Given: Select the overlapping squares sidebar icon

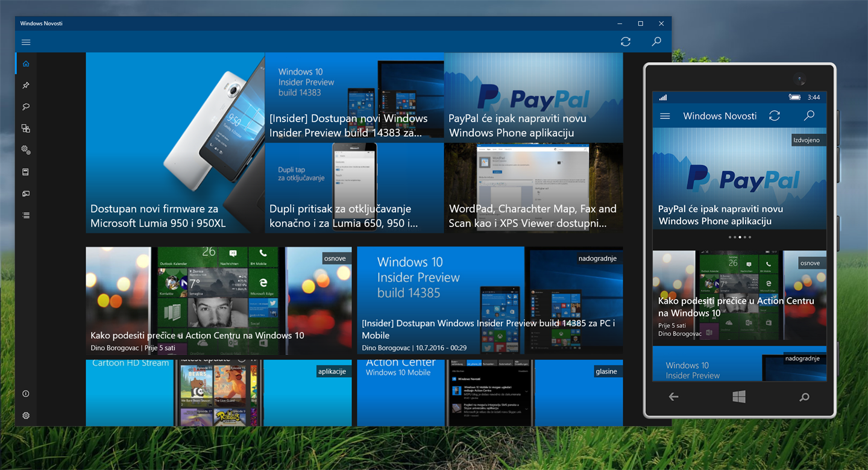Looking at the screenshot, I should coord(26,128).
